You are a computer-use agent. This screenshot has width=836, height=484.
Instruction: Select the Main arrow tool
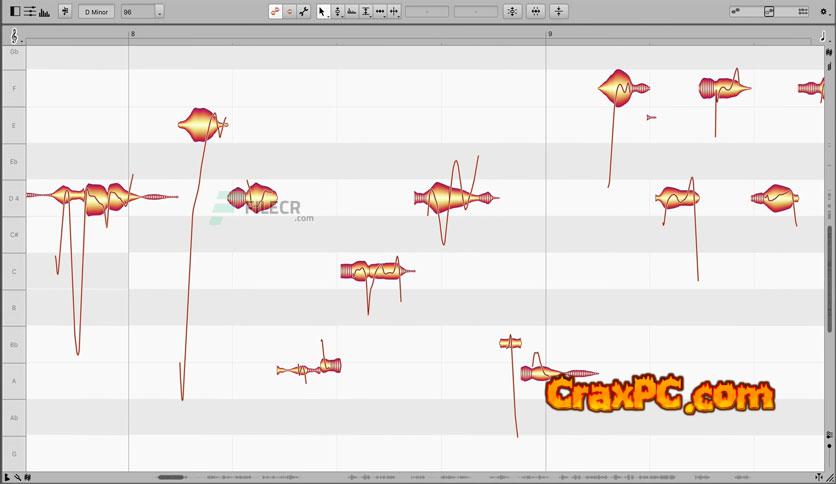coord(322,11)
